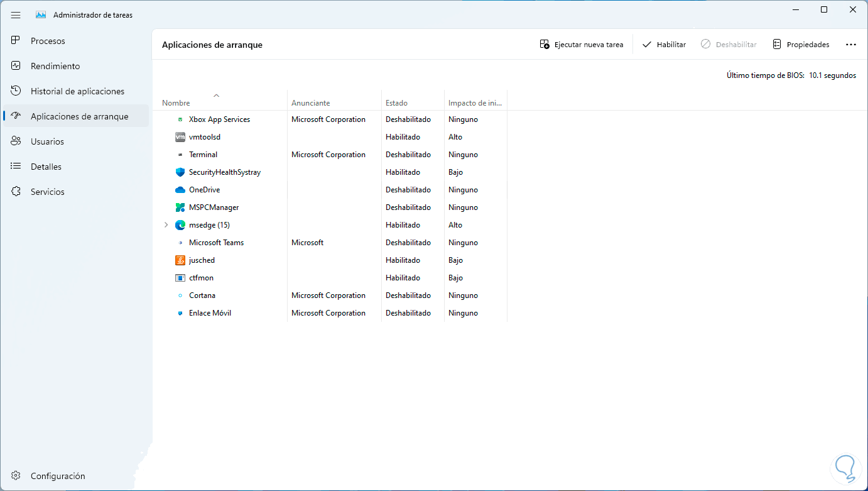868x491 pixels.
Task: Click Alto impact value for msedge
Action: pyautogui.click(x=455, y=225)
